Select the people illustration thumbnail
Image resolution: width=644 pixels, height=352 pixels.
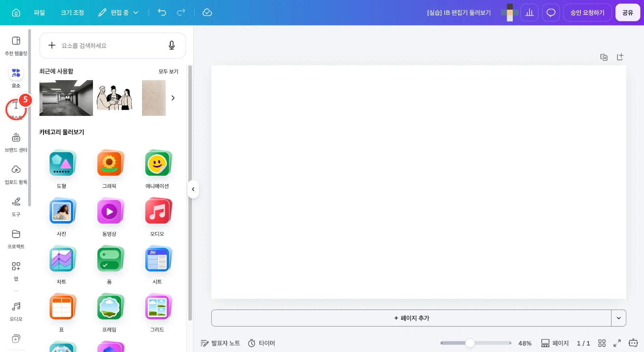[115, 98]
